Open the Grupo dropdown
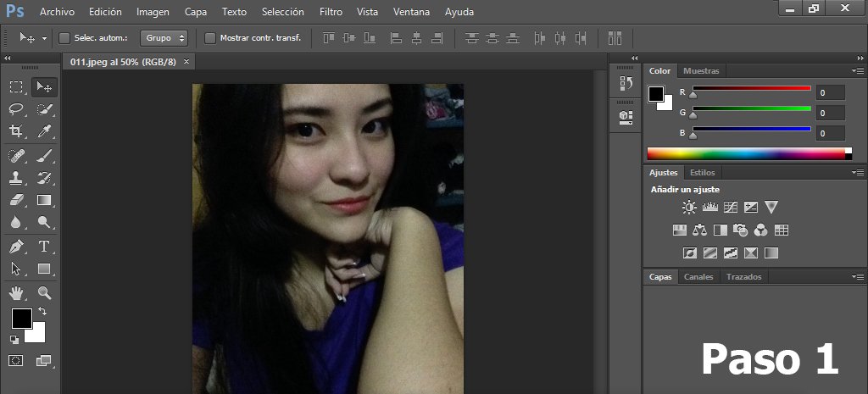 [x=164, y=38]
